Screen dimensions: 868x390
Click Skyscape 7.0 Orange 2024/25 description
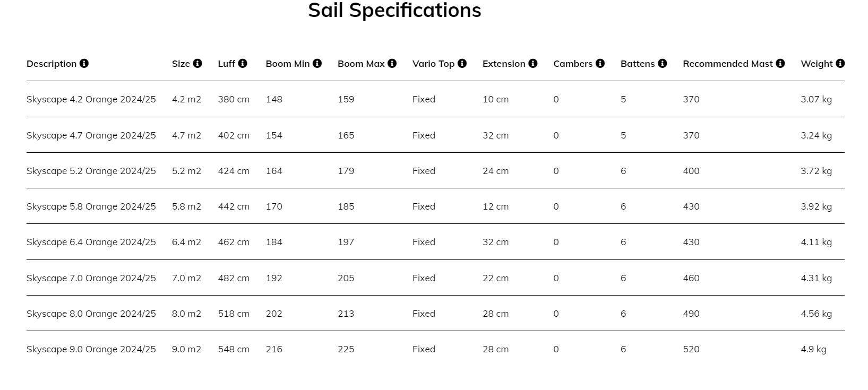tap(91, 278)
